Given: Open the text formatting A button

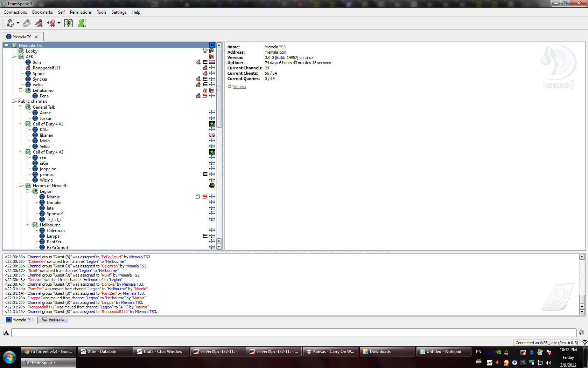Looking at the screenshot, I should click(x=6, y=333).
